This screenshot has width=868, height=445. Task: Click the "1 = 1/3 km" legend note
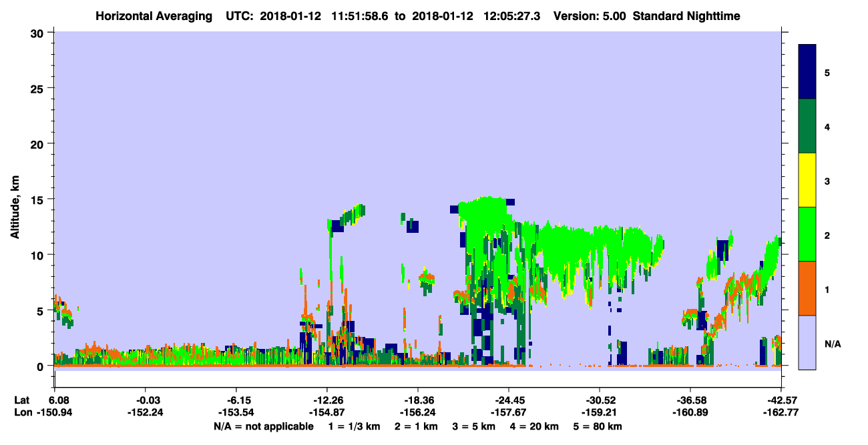[x=355, y=426]
